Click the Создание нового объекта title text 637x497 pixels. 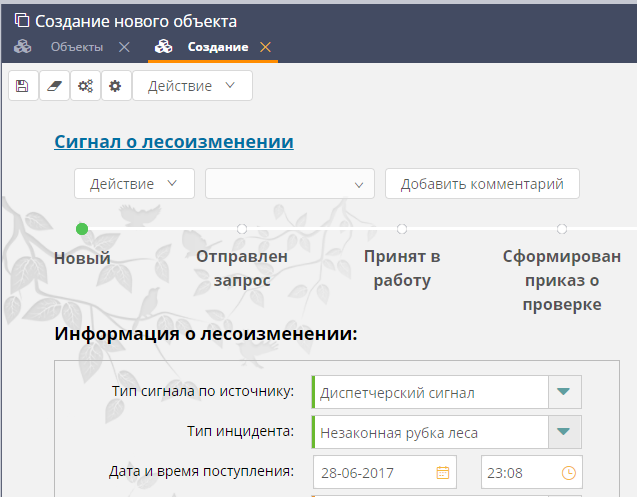pyautogui.click(x=136, y=21)
